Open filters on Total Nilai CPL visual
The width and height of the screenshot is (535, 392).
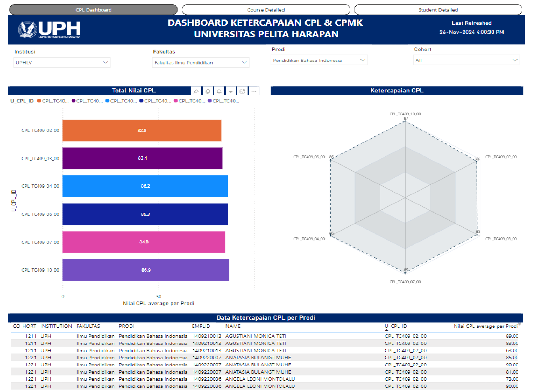pyautogui.click(x=231, y=91)
